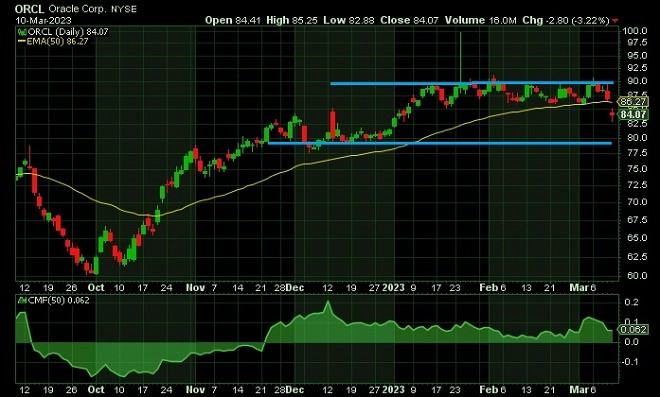Click the date 10-Mar-2023
The height and width of the screenshot is (397, 660).
43,20
